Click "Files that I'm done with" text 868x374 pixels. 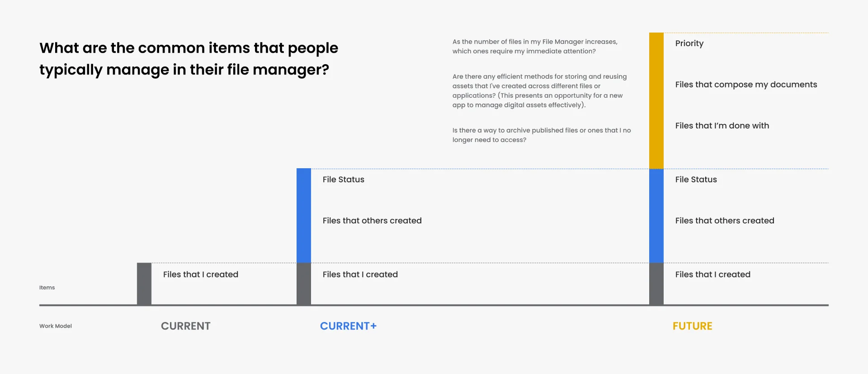[722, 126]
